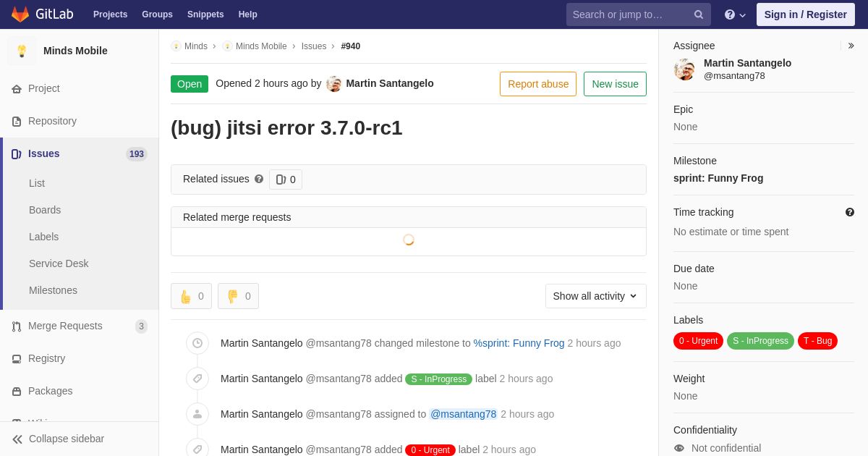Open the Projects menu in top navbar
868x456 pixels.
pyautogui.click(x=110, y=14)
